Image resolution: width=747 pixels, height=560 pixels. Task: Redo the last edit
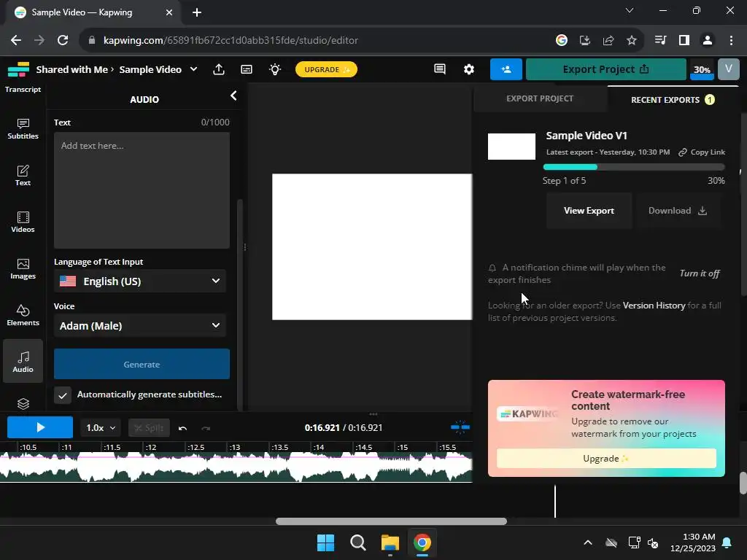[206, 428]
